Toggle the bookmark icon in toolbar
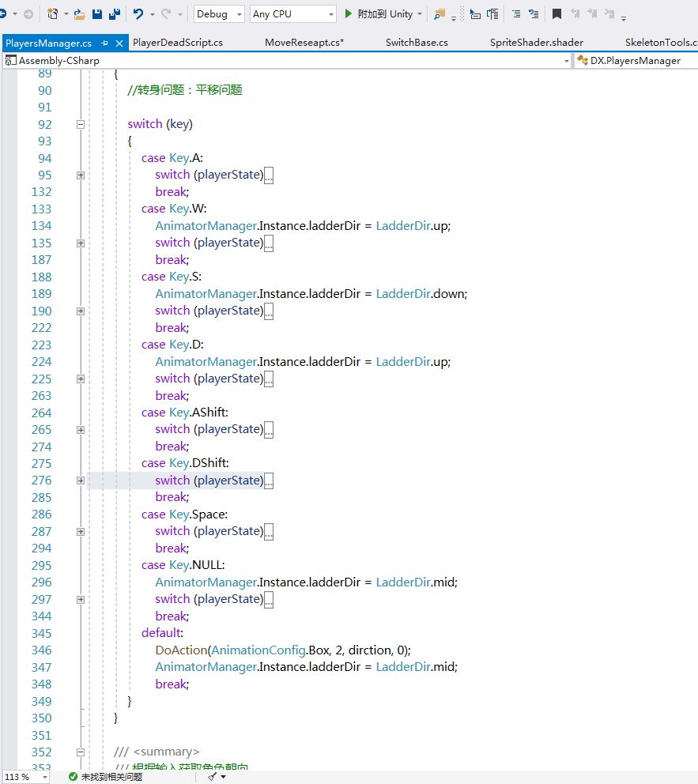The width and height of the screenshot is (698, 784). 557,14
